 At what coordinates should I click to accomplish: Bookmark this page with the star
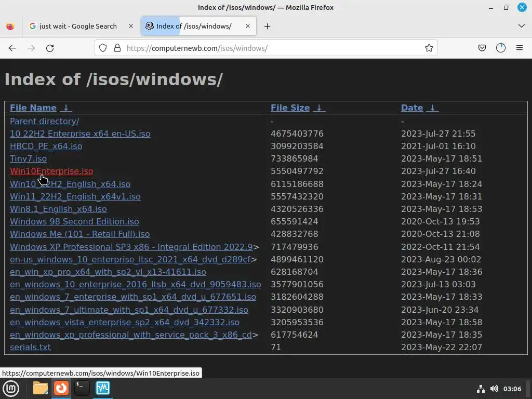click(x=429, y=48)
